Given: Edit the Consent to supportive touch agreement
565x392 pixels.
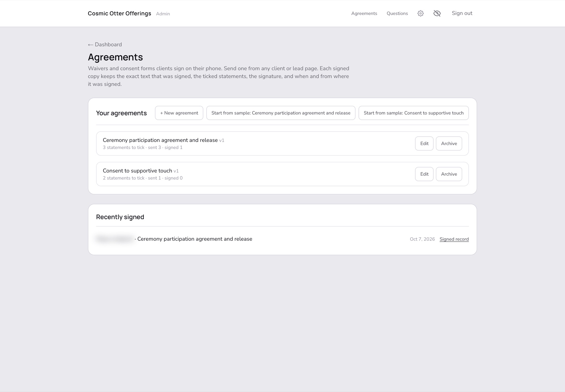Looking at the screenshot, I should click(424, 174).
